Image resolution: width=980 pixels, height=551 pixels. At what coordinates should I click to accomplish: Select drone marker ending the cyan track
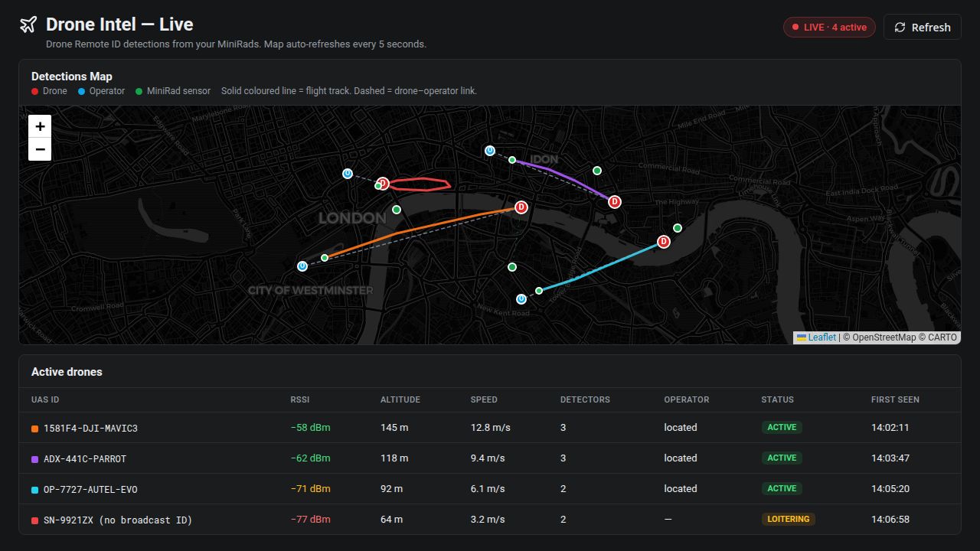(664, 242)
